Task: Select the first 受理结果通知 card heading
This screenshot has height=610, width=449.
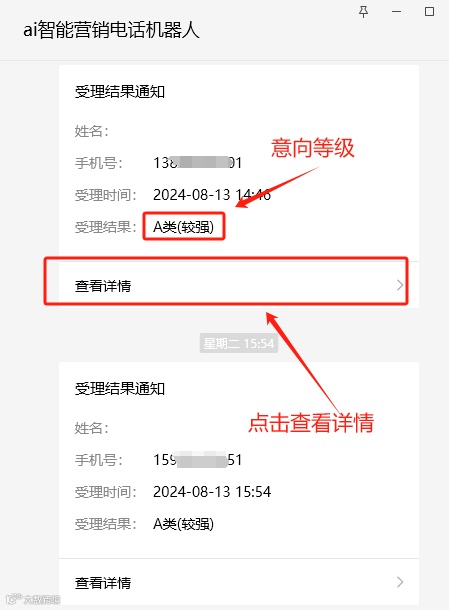Action: 120,92
